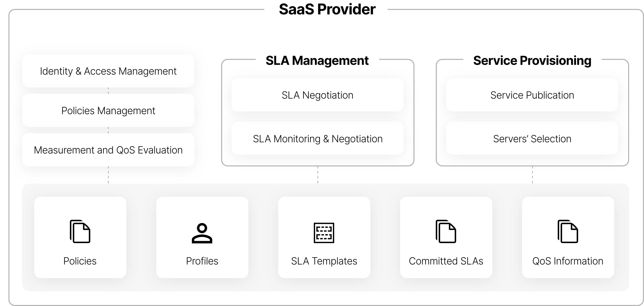Image resolution: width=644 pixels, height=306 pixels.
Task: Open Measurement and QoS Evaluation box
Action: coord(108,150)
